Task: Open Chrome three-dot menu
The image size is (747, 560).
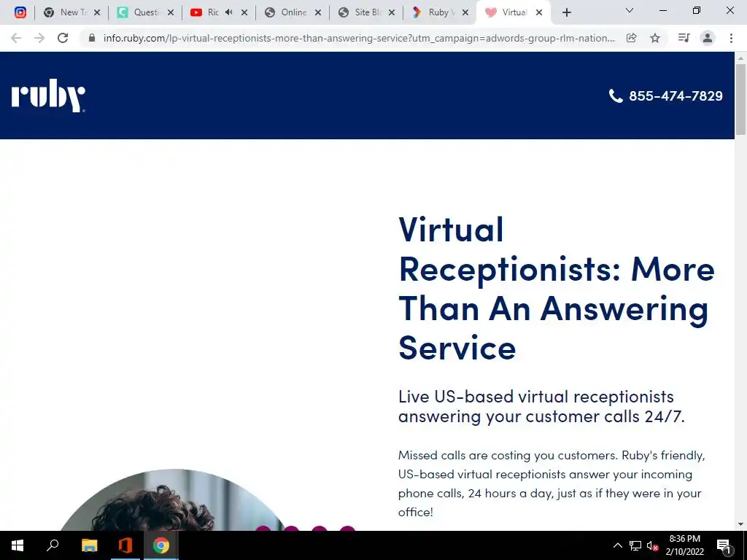Action: click(731, 38)
